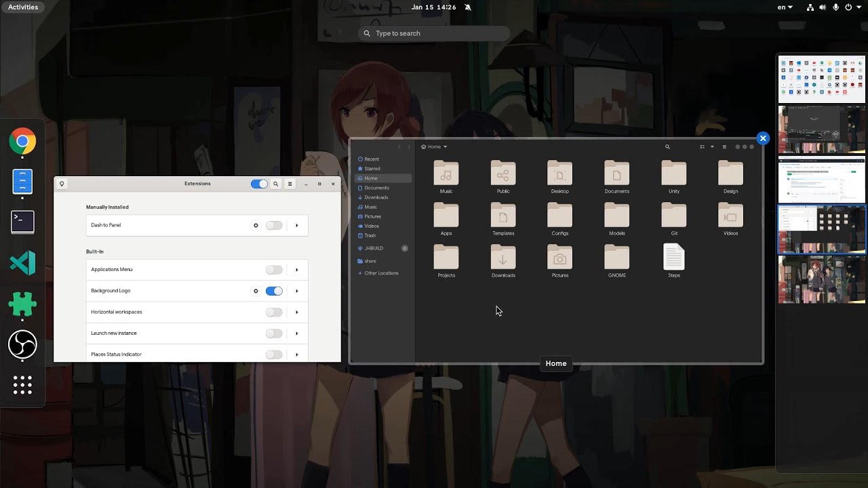This screenshot has width=868, height=488.
Task: Expand the Background Logo details arrow
Action: pyautogui.click(x=297, y=291)
